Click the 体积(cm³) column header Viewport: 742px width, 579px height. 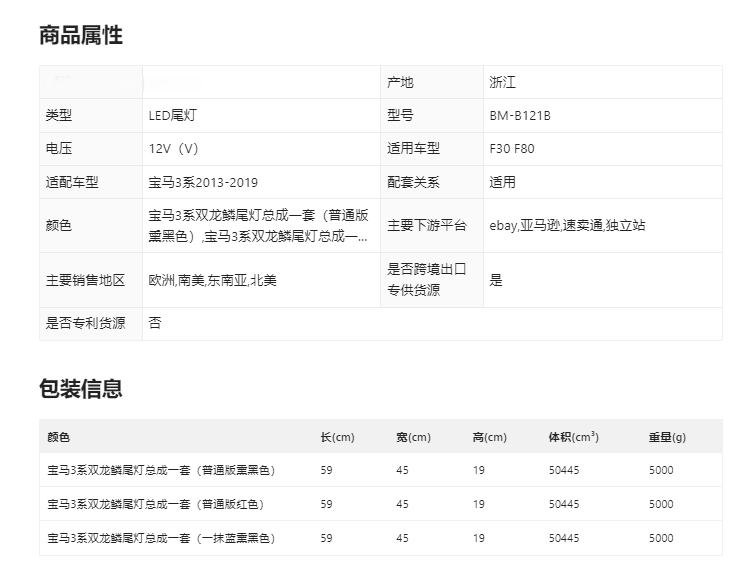573,437
